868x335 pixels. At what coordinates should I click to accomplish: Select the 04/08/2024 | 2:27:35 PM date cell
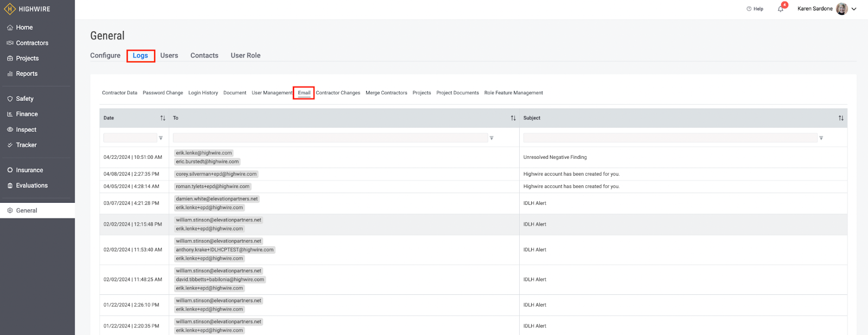pos(131,174)
